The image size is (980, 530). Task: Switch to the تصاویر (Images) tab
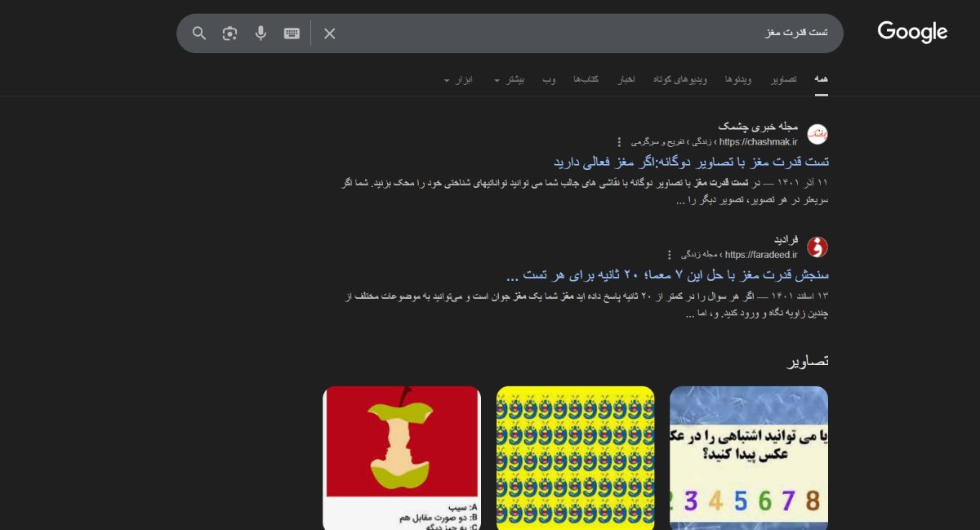[783, 80]
